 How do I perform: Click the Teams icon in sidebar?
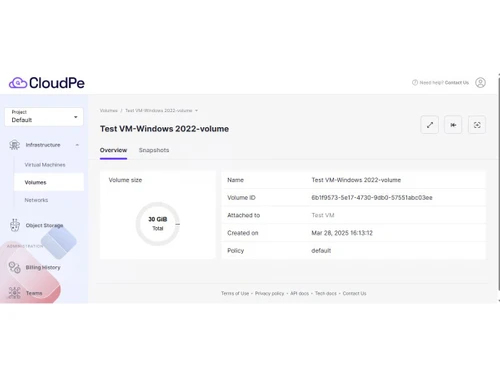click(x=14, y=293)
